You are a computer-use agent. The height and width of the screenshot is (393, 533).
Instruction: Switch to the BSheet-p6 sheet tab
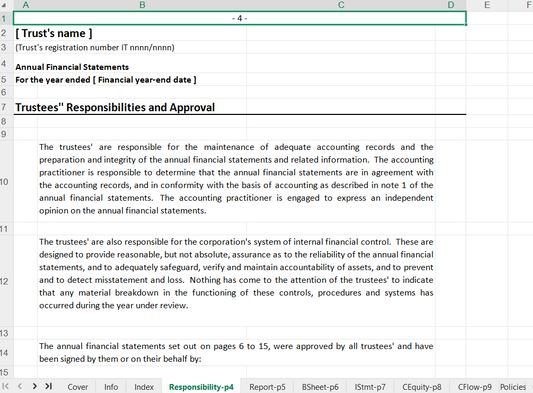[320, 387]
